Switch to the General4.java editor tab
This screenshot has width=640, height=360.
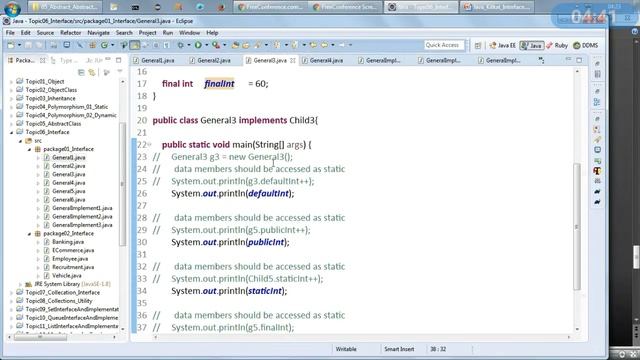point(322,60)
